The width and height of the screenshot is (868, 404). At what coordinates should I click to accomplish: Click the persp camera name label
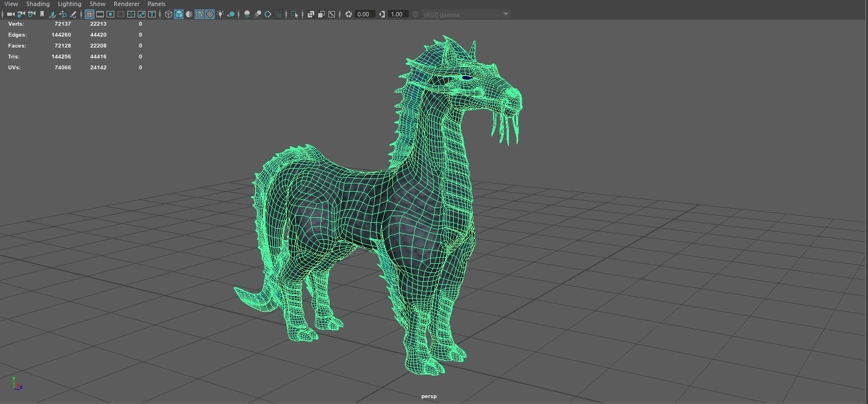coord(429,396)
